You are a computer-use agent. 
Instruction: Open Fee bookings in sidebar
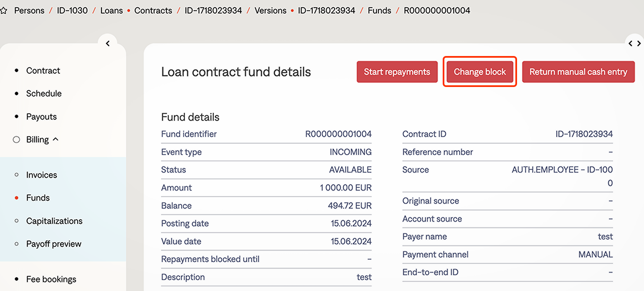pos(51,279)
